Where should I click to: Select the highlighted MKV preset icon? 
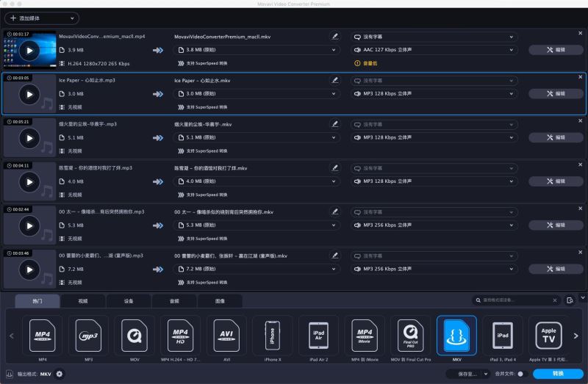pyautogui.click(x=456, y=336)
